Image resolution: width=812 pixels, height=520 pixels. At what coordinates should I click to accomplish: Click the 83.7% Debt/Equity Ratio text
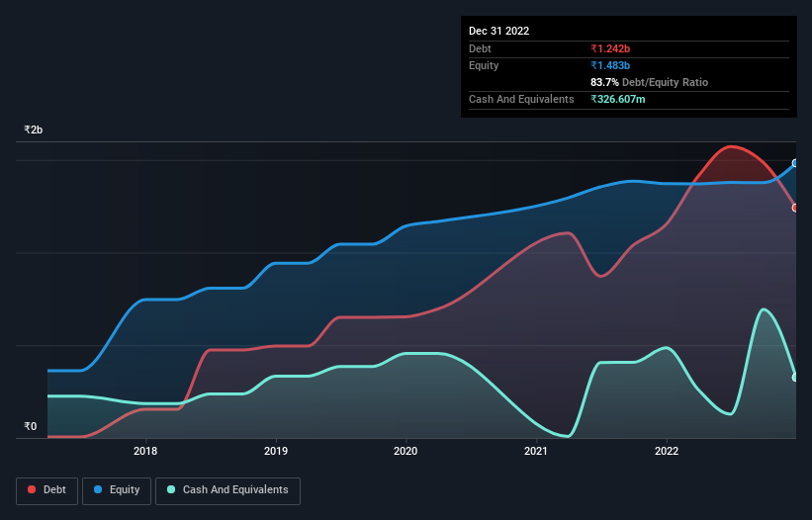(649, 82)
